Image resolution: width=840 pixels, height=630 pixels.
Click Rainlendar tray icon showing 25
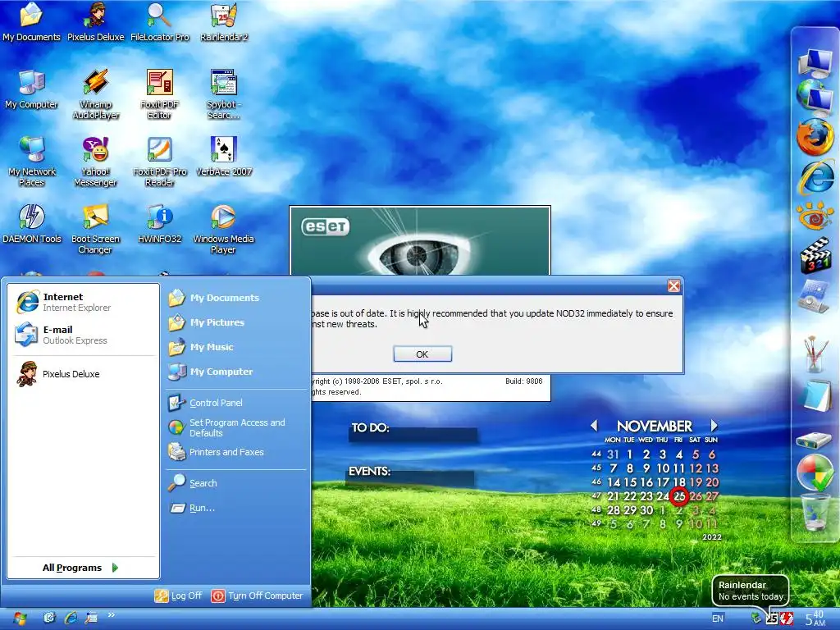(x=771, y=619)
